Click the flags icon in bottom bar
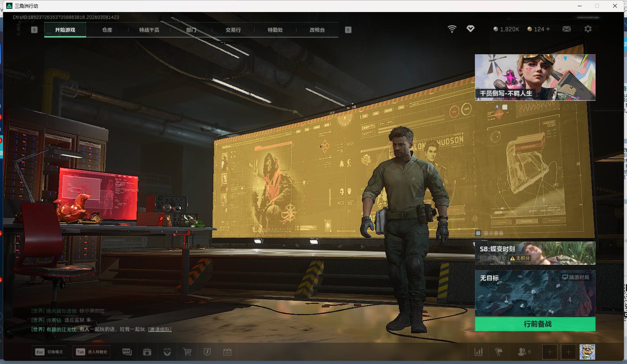 pos(499,352)
